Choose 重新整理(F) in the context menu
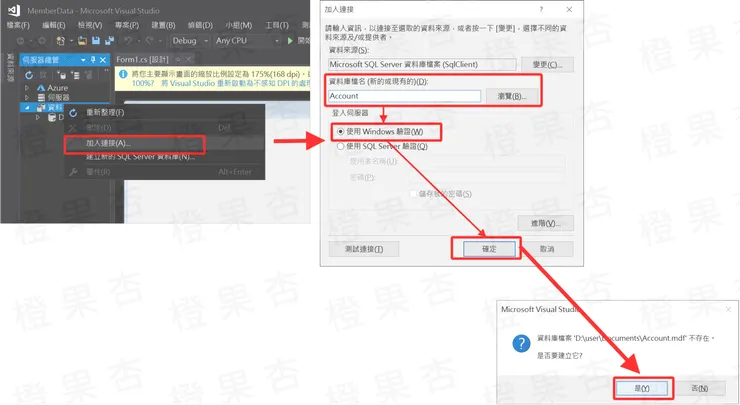The image size is (740, 405). [x=164, y=112]
